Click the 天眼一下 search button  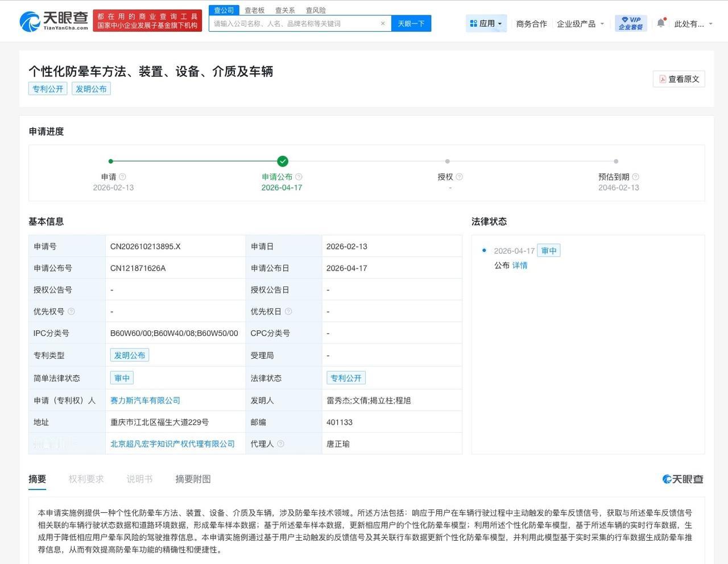411,23
